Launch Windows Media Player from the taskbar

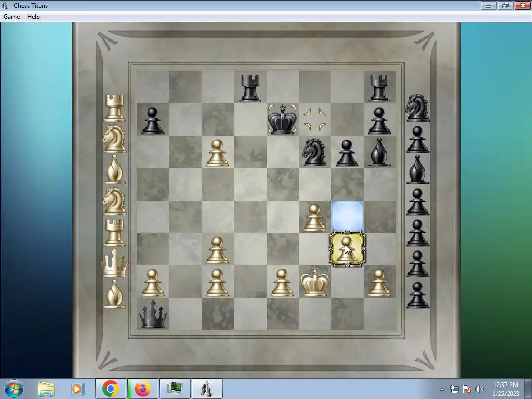click(77, 389)
